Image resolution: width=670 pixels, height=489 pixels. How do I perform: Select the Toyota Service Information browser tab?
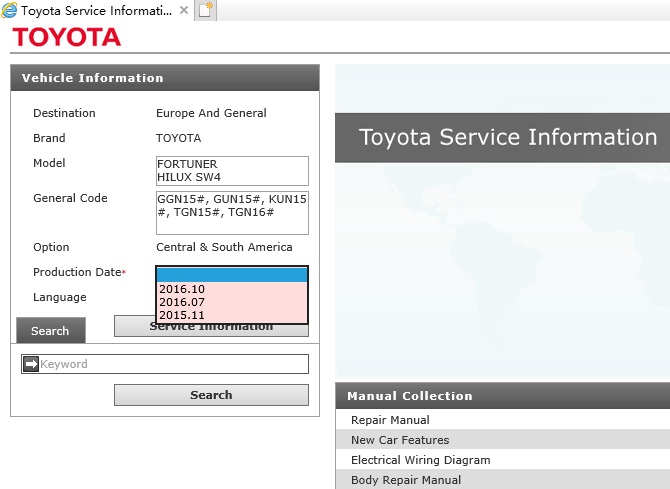click(97, 10)
